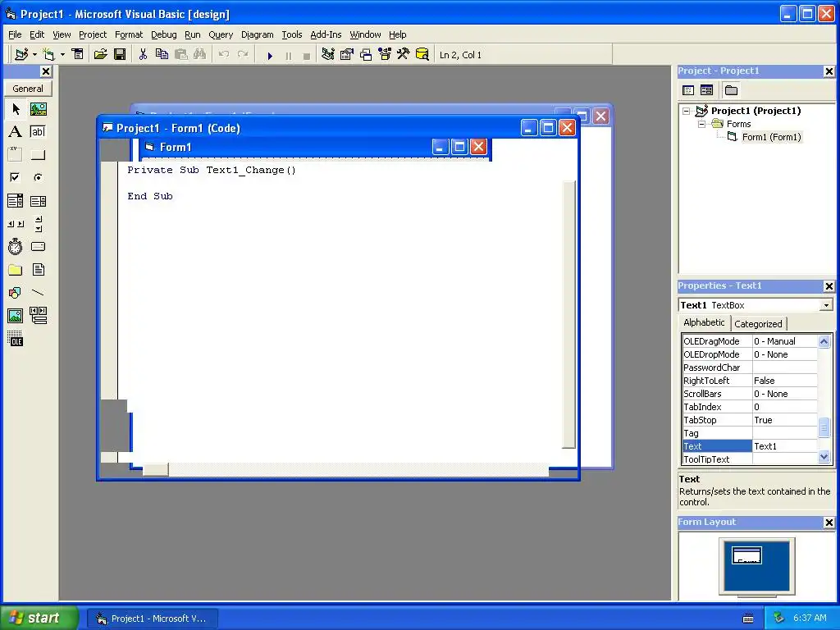Image resolution: width=840 pixels, height=630 pixels.
Task: Select the OptionButton tool in toolbox
Action: point(38,177)
